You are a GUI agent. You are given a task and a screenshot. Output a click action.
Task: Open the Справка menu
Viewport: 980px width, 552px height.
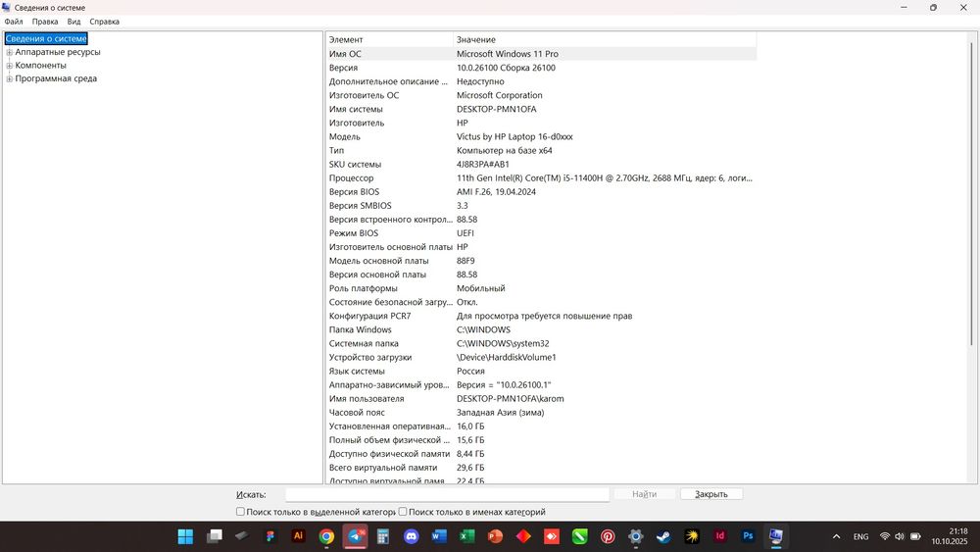click(x=105, y=22)
